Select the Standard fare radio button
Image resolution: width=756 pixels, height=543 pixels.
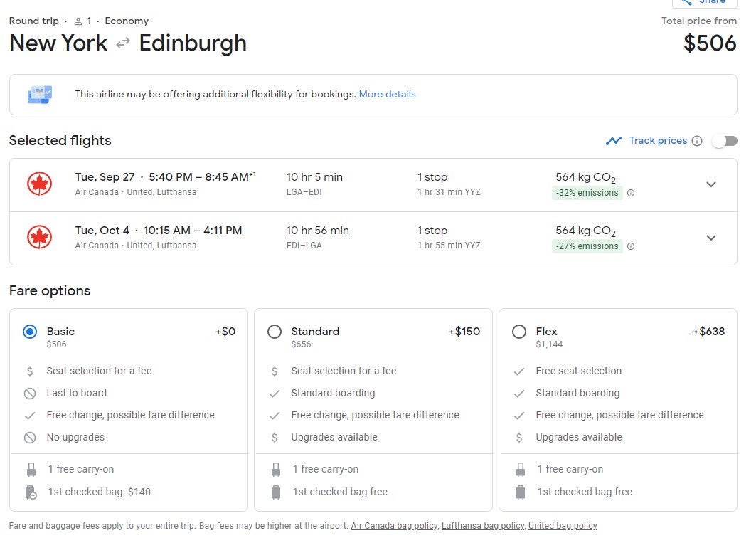[x=275, y=332]
